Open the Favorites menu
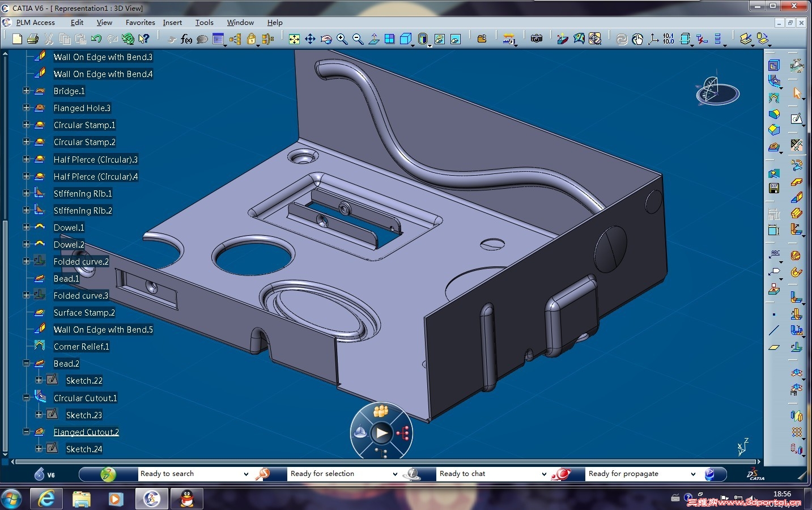 point(140,23)
